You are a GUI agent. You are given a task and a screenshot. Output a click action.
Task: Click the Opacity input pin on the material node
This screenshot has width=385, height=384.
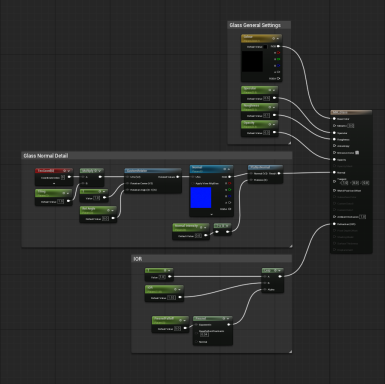[334, 159]
